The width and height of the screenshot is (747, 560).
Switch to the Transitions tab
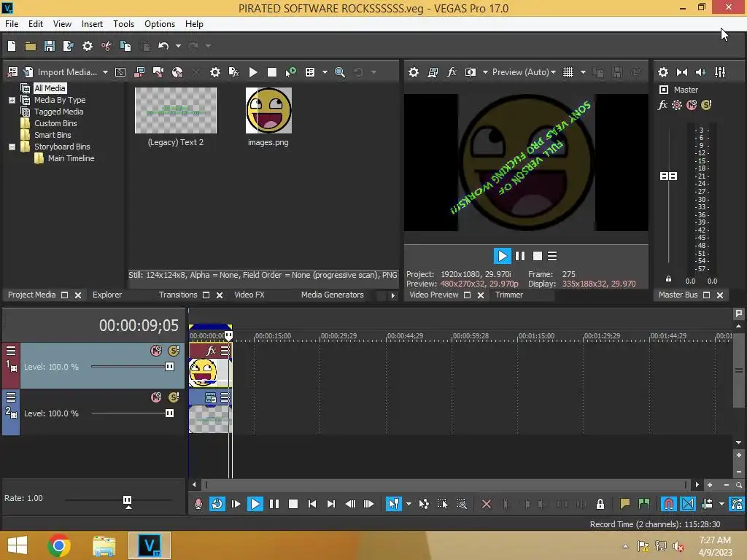tap(178, 295)
